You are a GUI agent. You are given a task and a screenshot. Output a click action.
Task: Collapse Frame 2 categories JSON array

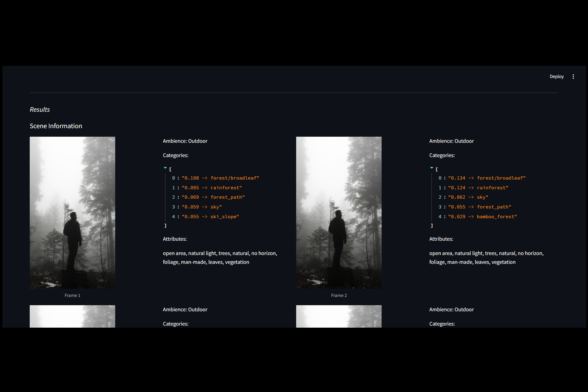click(x=431, y=168)
